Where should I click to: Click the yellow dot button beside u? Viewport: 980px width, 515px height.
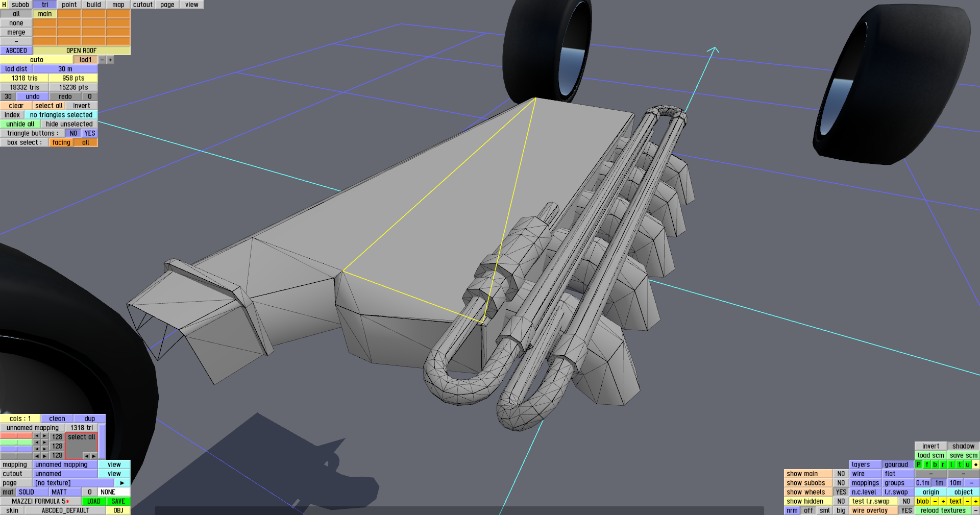(976, 464)
